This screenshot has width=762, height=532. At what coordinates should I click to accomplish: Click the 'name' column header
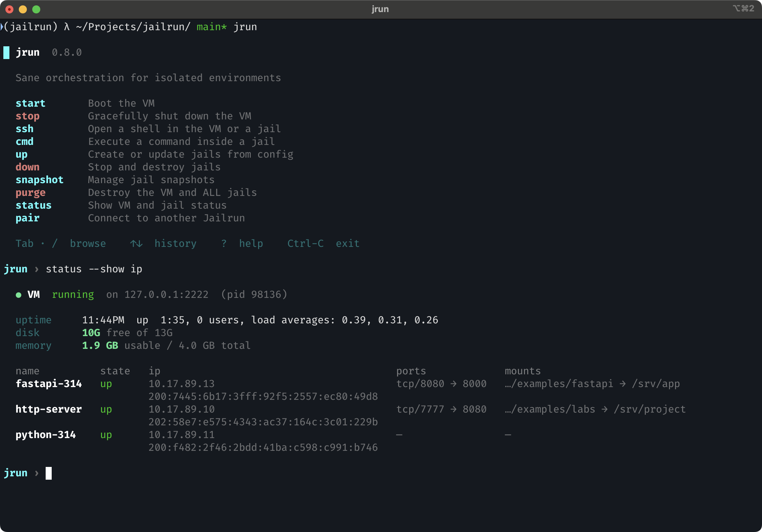(x=28, y=371)
